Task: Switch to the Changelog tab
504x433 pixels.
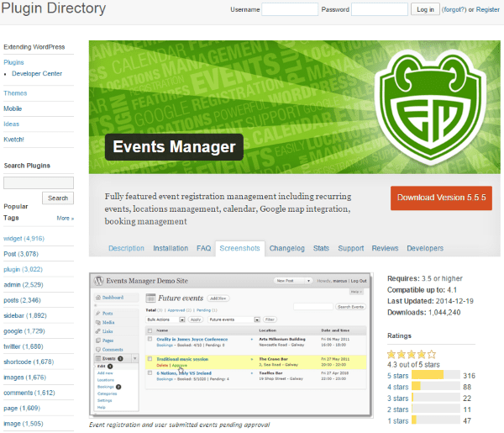Action: point(287,249)
